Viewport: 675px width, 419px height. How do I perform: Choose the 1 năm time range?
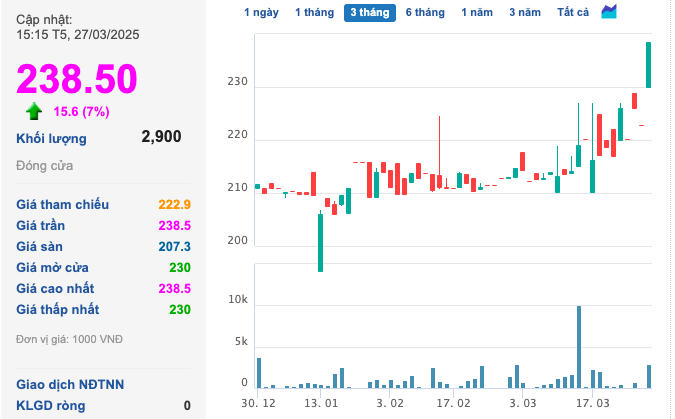[x=477, y=12]
